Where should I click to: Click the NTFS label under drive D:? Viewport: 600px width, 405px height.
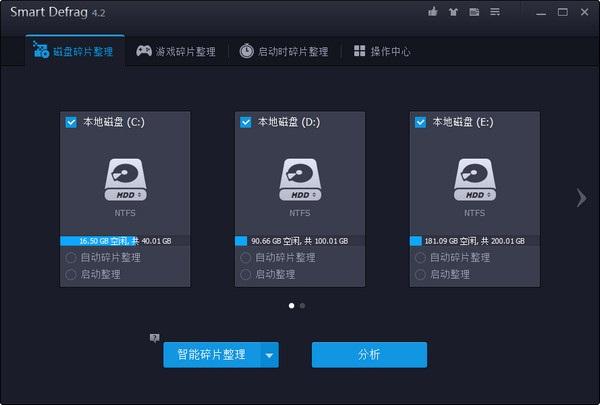(x=300, y=213)
